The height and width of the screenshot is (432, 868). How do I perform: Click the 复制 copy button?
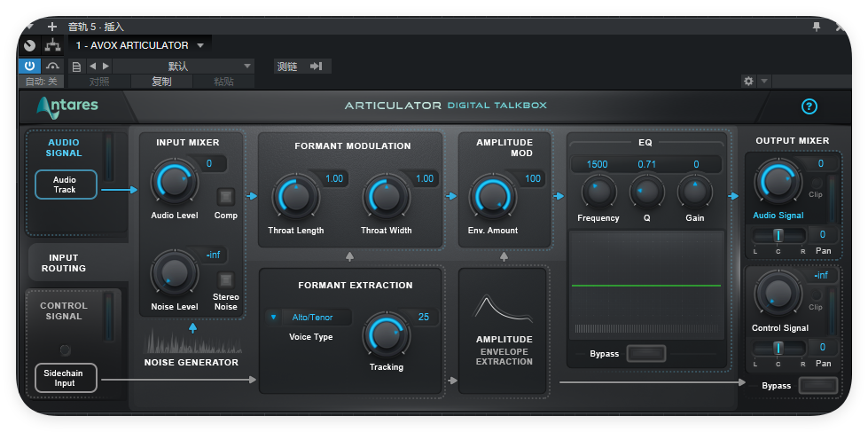pos(161,82)
